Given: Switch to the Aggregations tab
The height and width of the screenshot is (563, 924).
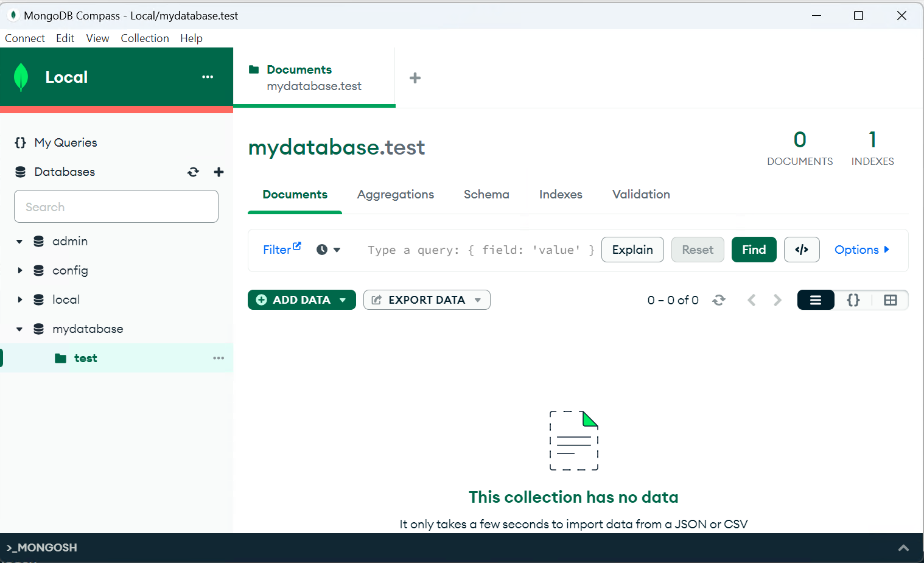Looking at the screenshot, I should 396,194.
